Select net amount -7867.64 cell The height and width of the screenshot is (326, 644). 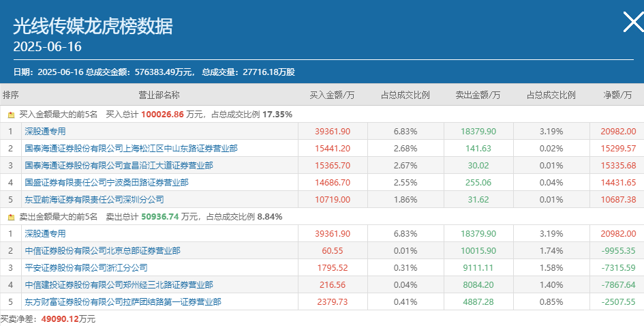coord(618,285)
